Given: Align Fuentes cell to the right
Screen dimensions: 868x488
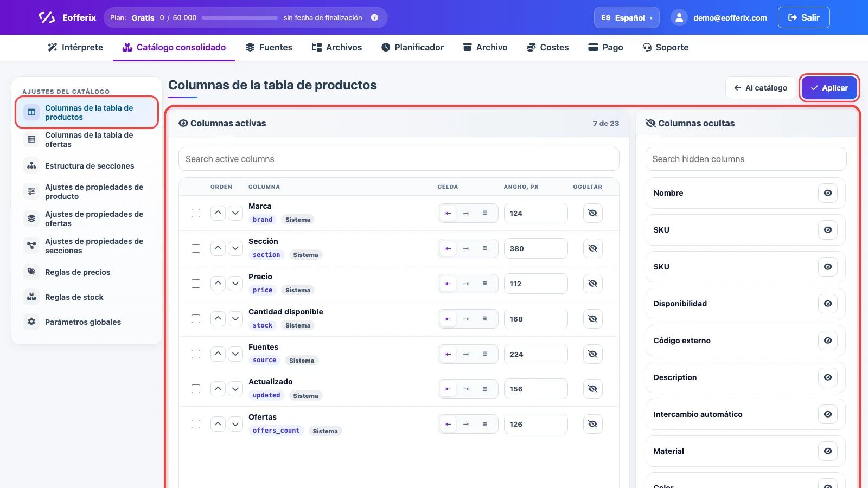Looking at the screenshot, I should pos(466,354).
